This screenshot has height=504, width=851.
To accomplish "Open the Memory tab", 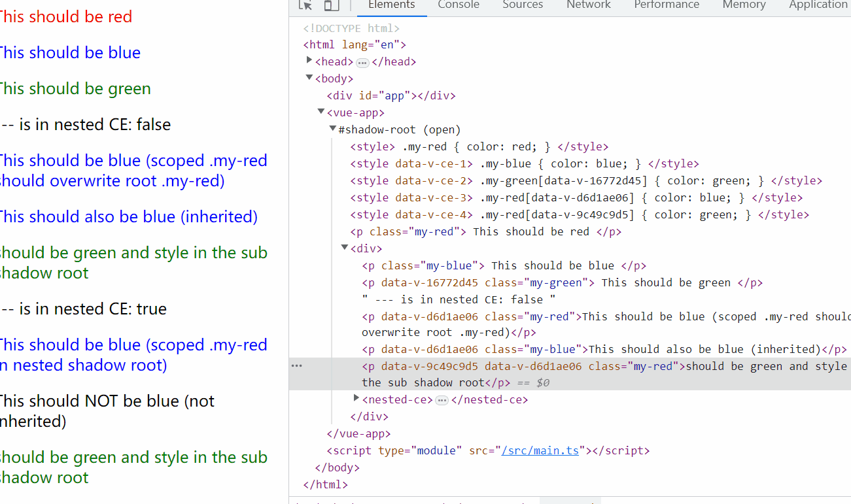I will [744, 5].
